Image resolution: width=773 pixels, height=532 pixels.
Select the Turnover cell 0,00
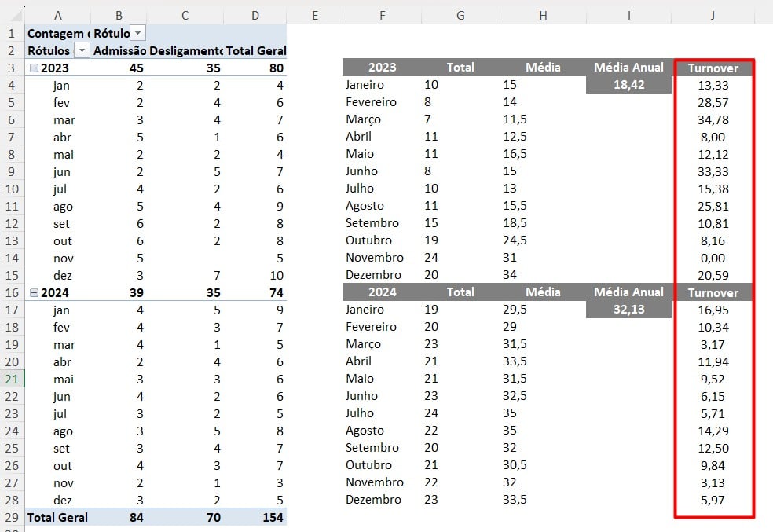[713, 258]
